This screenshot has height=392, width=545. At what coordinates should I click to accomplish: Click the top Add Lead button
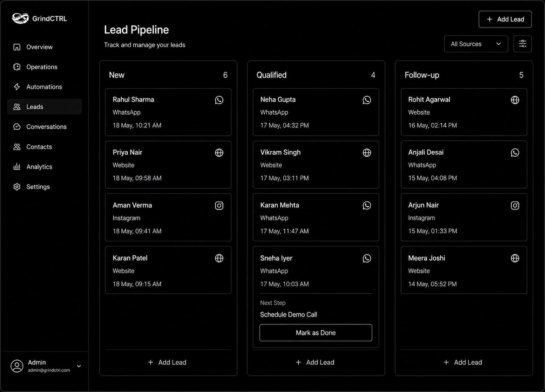click(505, 19)
